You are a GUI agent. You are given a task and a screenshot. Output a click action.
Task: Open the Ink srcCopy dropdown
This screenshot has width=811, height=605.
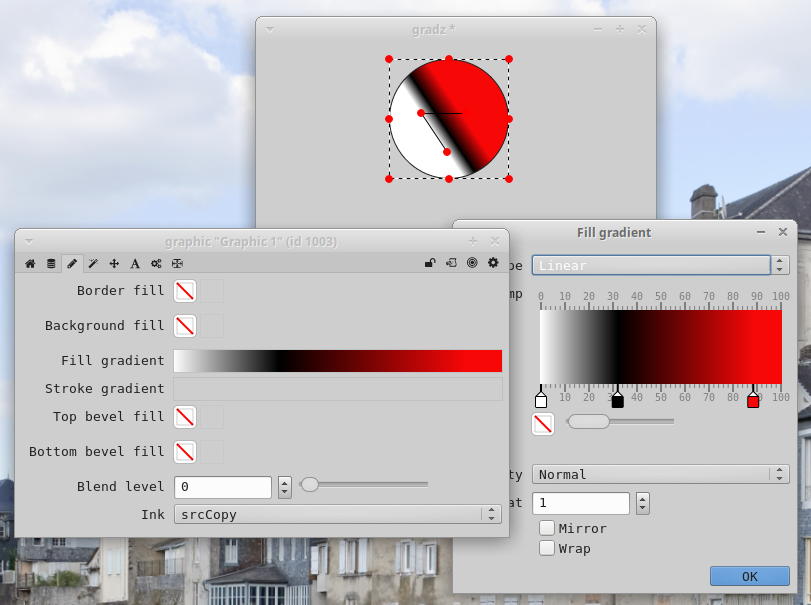337,514
